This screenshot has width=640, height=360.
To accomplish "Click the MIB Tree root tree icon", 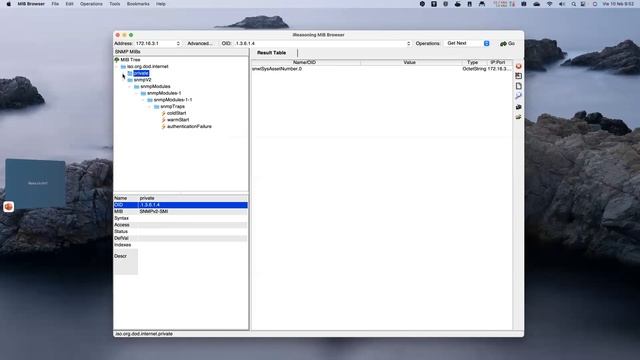I will (117, 60).
